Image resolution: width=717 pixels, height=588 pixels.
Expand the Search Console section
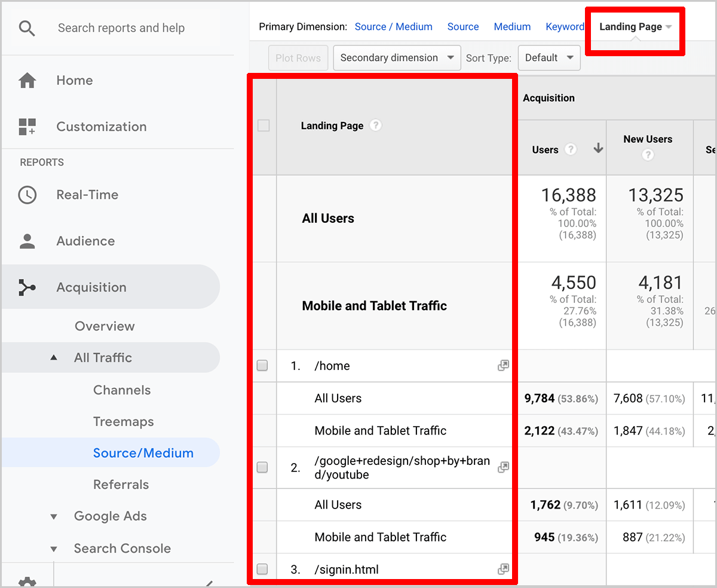[54, 549]
